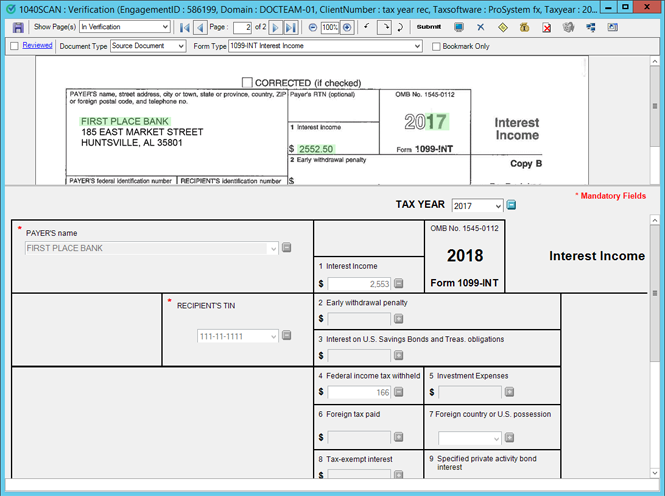The image size is (665, 496).
Task: Go to the next page
Action: [x=275, y=28]
